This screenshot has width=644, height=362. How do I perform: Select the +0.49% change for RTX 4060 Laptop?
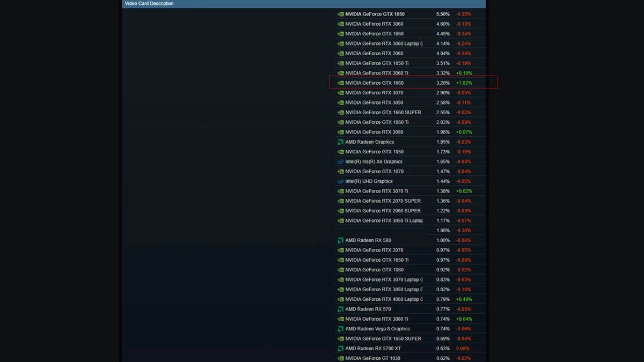click(x=464, y=299)
